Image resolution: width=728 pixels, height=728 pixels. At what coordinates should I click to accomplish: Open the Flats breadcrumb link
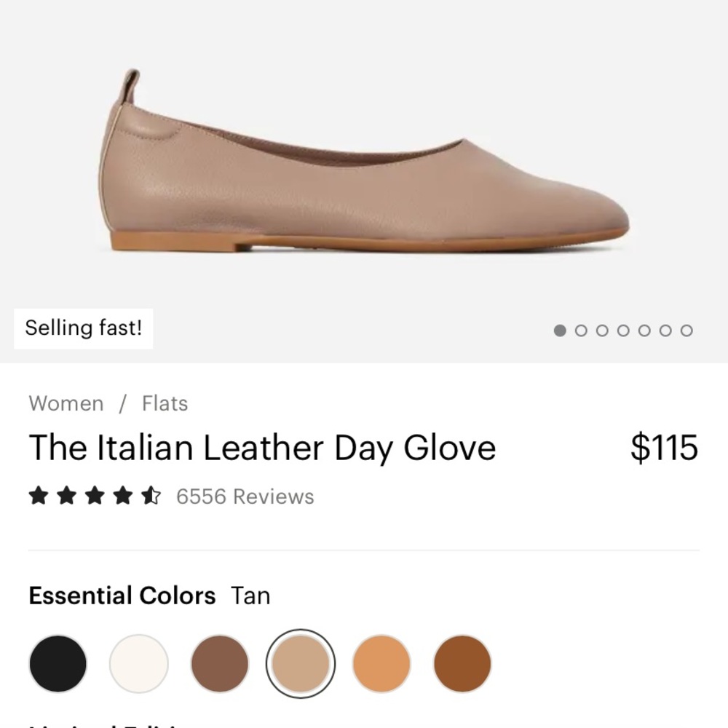pos(165,403)
